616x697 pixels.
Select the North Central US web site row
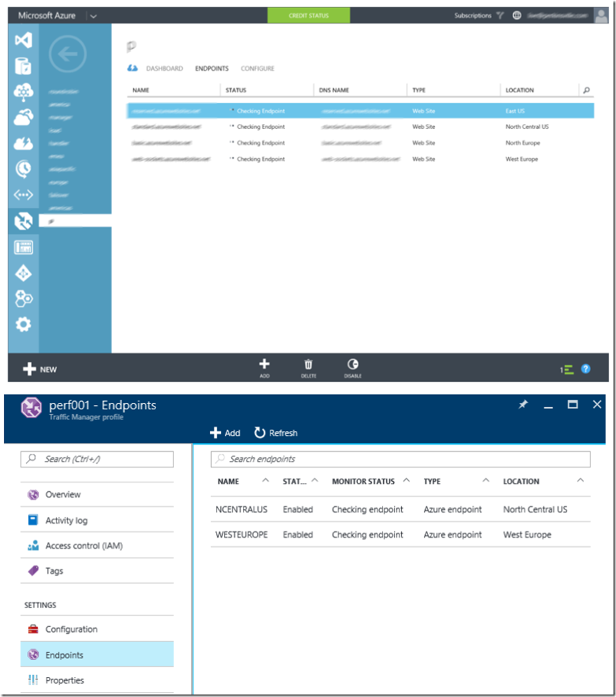[360, 127]
